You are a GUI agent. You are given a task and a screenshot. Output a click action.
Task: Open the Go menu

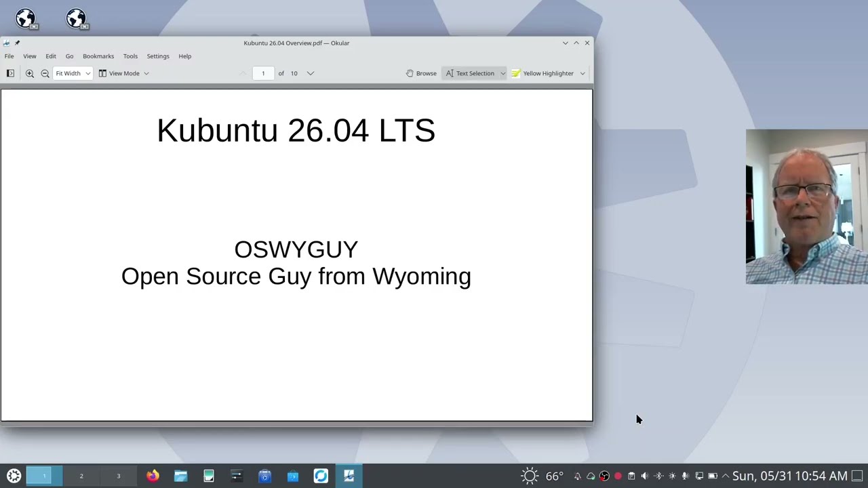click(x=69, y=56)
